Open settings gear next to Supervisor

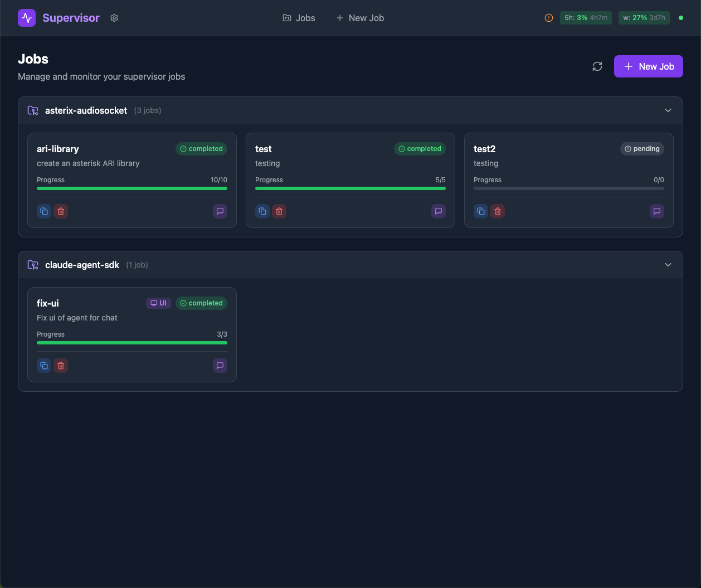click(114, 18)
